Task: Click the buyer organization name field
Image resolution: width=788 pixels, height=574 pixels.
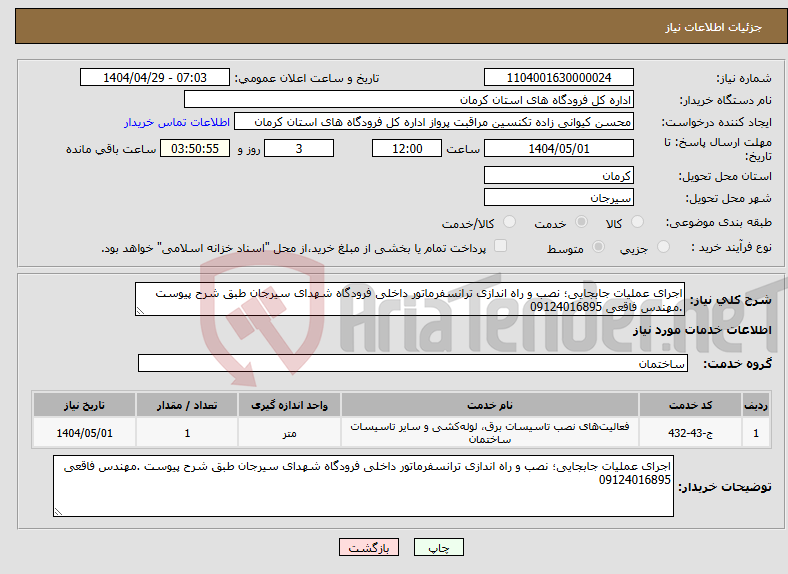Action: 409,100
